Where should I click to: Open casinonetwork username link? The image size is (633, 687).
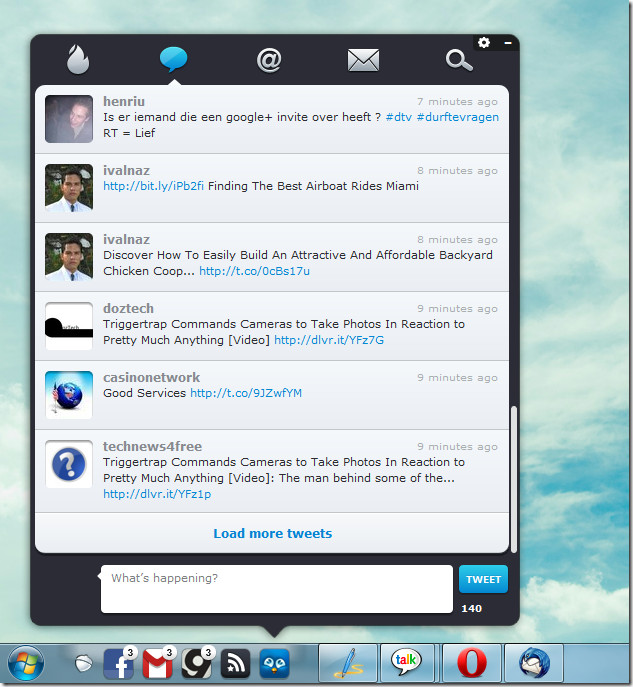[x=152, y=377]
